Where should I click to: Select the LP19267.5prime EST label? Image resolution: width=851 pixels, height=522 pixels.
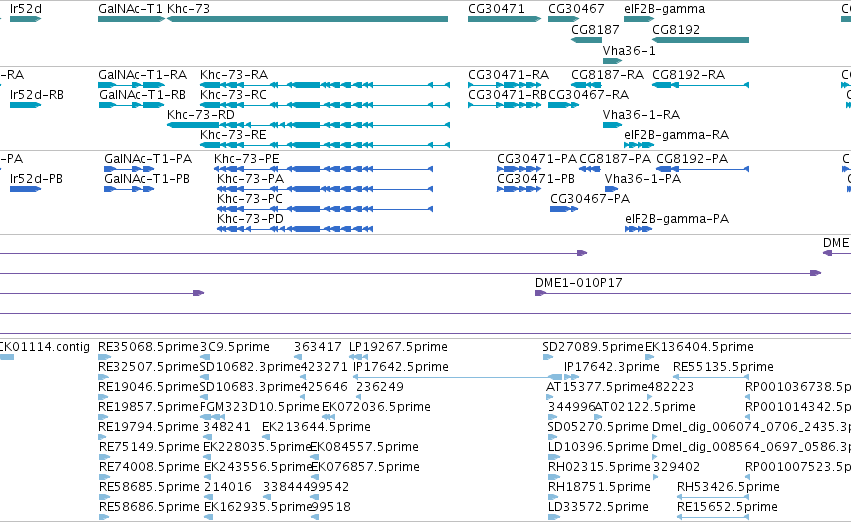coord(398,347)
